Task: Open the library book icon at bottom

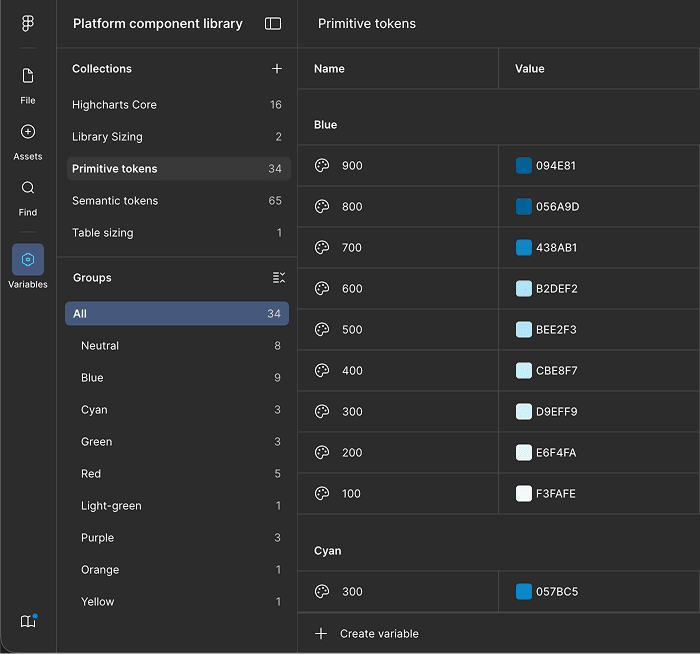Action: (x=28, y=621)
